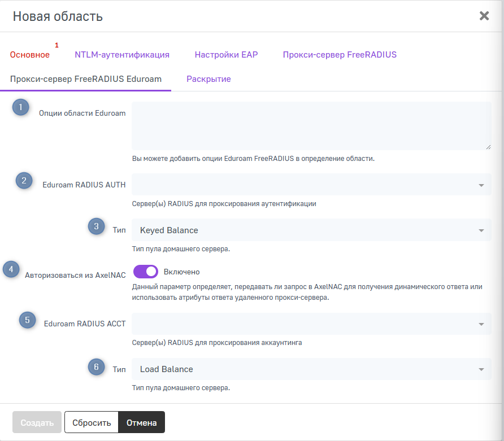This screenshot has height=441, width=504.
Task: Click badge 4 next to Авторизоваться из AxelNAC
Action: pos(11,270)
